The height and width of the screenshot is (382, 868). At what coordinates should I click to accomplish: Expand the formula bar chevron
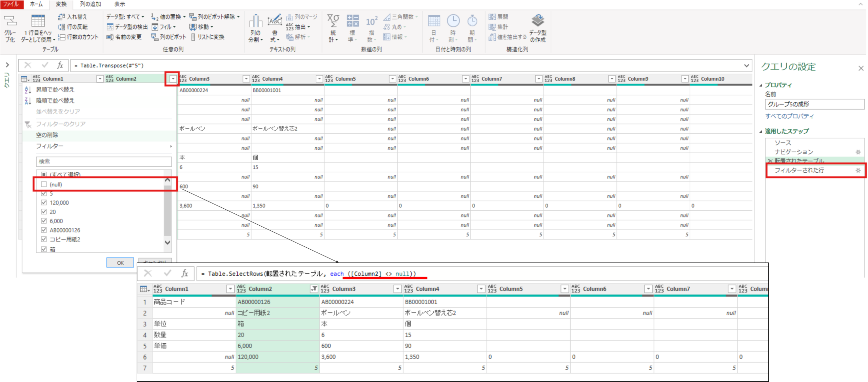point(746,65)
